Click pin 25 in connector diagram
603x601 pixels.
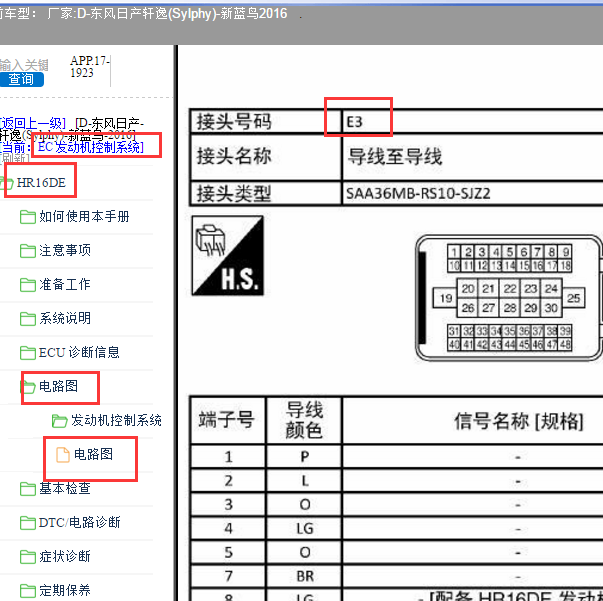pyautogui.click(x=573, y=298)
